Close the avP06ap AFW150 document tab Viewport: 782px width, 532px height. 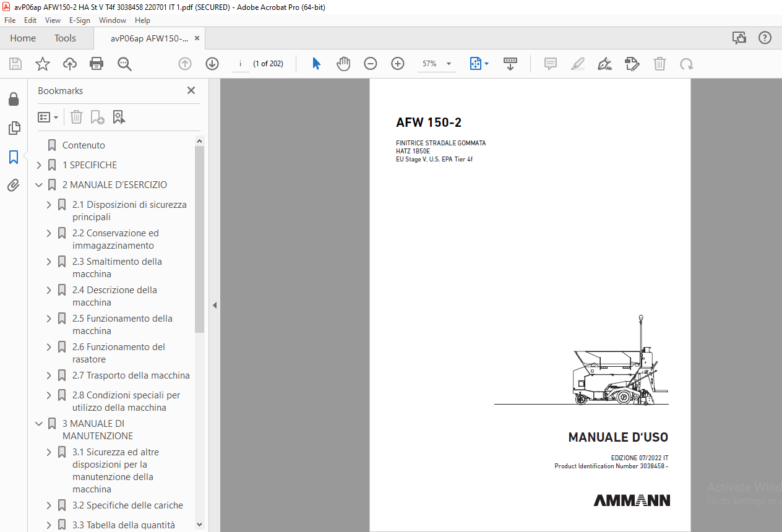click(x=197, y=38)
